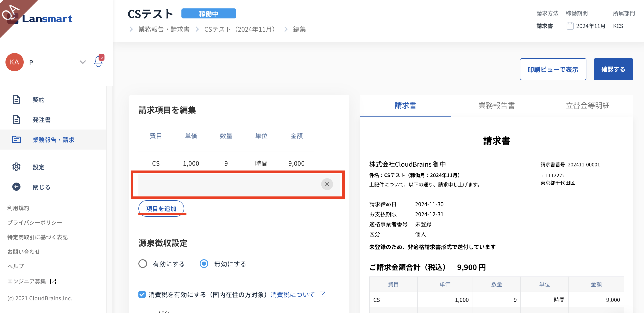The image size is (644, 313).
Task: Click the 確認する button
Action: tap(613, 69)
